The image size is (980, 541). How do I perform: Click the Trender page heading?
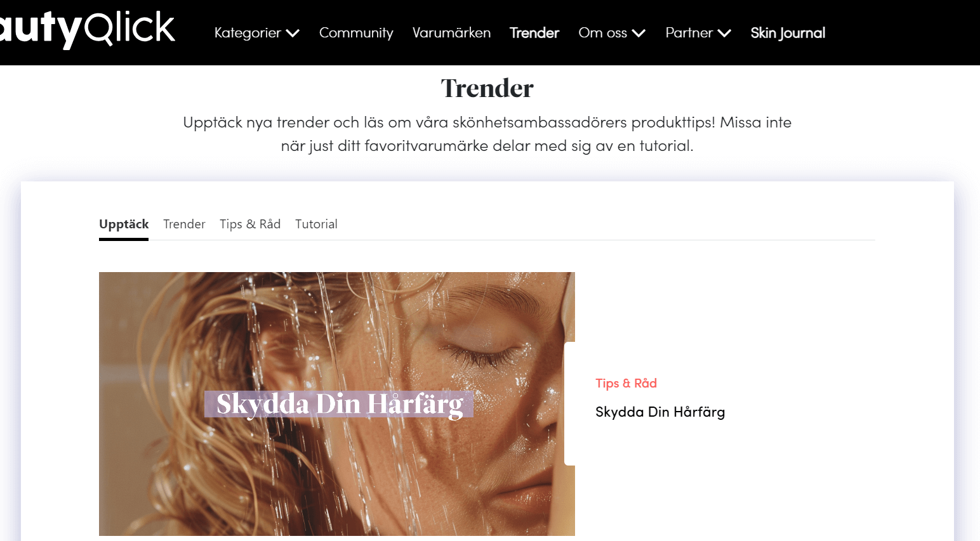[x=487, y=88]
